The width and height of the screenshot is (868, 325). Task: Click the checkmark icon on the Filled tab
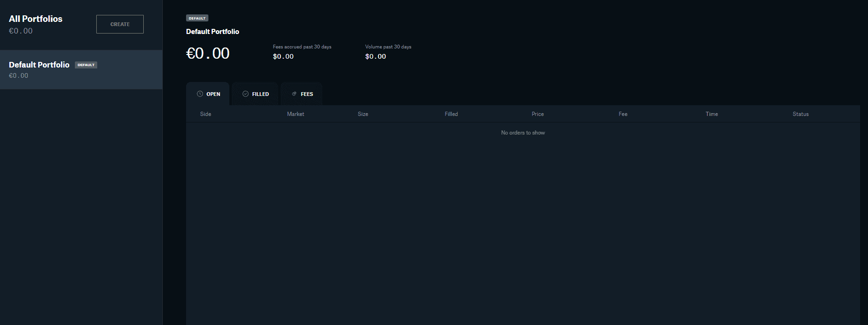click(246, 94)
